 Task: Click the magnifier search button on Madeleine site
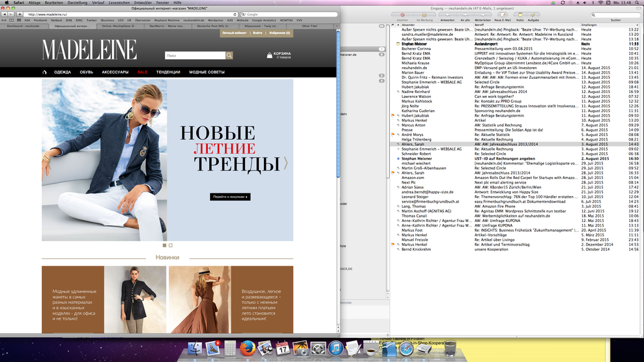[229, 55]
